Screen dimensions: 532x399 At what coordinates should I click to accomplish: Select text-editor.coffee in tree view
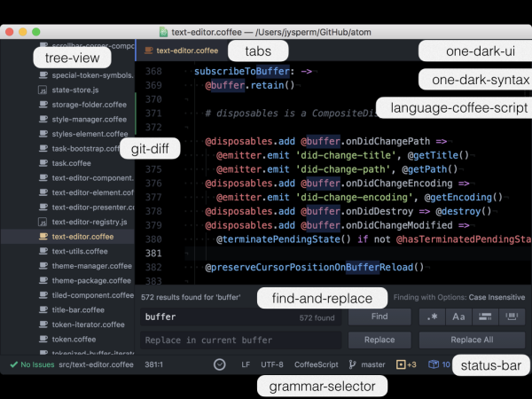point(82,237)
